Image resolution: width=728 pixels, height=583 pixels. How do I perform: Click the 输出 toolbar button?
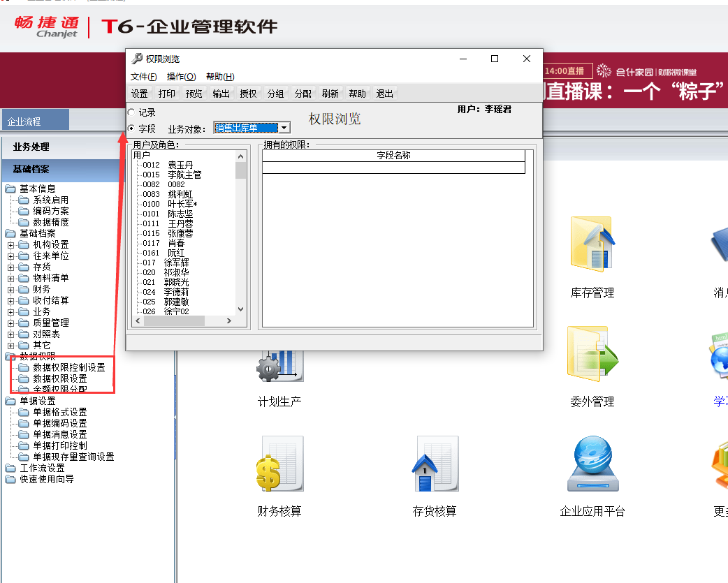(221, 94)
